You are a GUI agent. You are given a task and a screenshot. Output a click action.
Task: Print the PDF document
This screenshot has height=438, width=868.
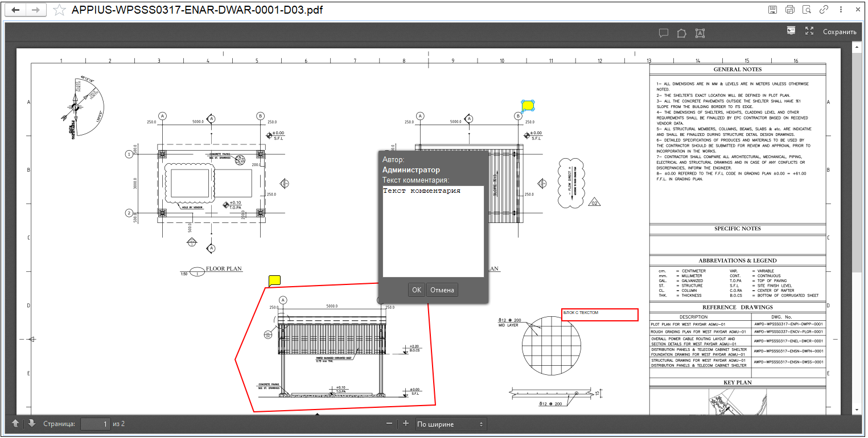[789, 10]
